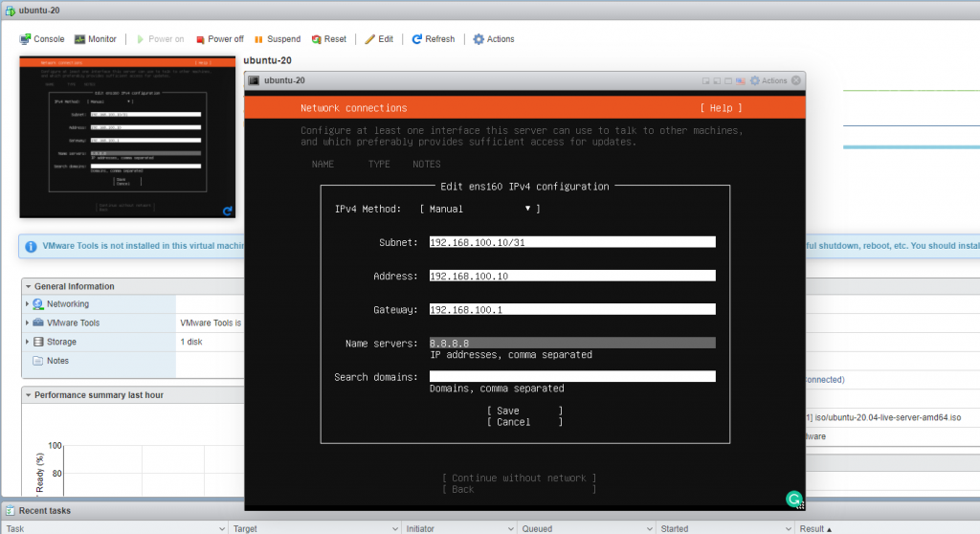980x534 pixels.
Task: Click the second console resize icon
Action: click(x=717, y=80)
